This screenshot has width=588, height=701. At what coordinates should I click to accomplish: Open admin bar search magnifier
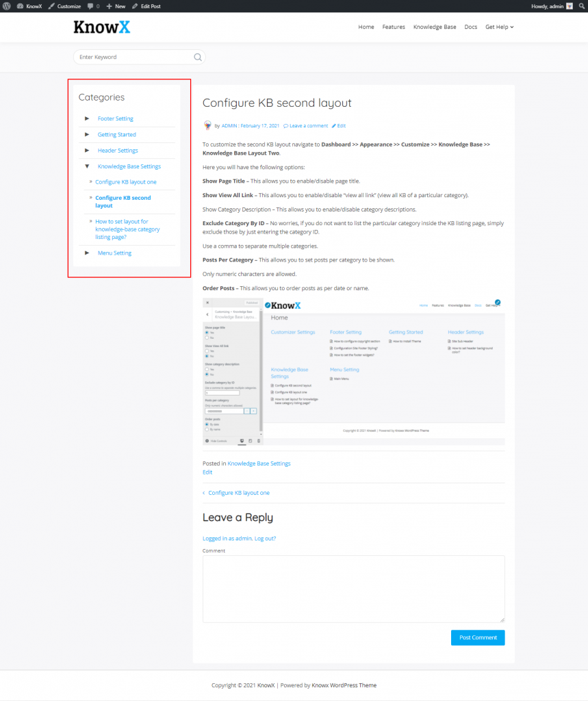[581, 5]
